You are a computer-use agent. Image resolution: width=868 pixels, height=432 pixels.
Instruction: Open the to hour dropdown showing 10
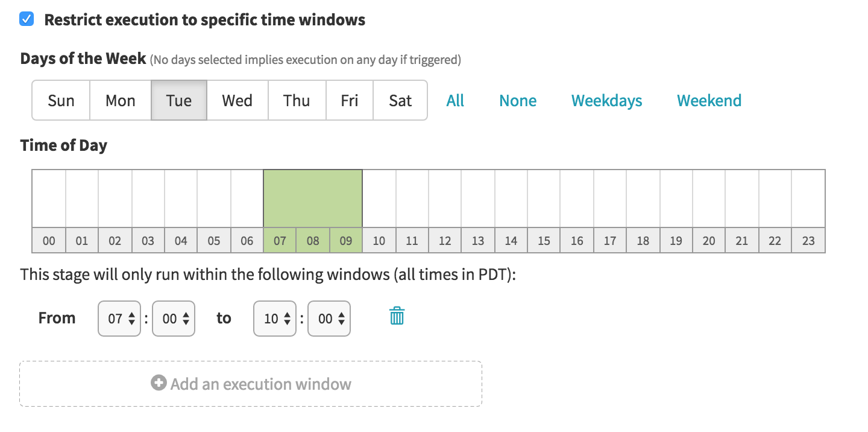click(275, 318)
